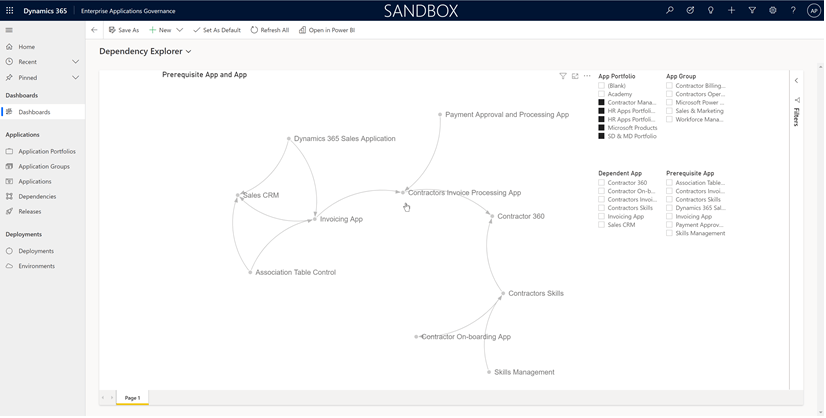The width and height of the screenshot is (826, 418).
Task: Open the task flow target icon
Action: pos(690,10)
